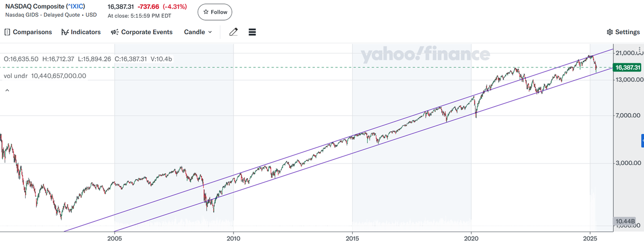Click the ^IXIC ticker symbol link
The image size is (644, 242).
pyautogui.click(x=75, y=7)
